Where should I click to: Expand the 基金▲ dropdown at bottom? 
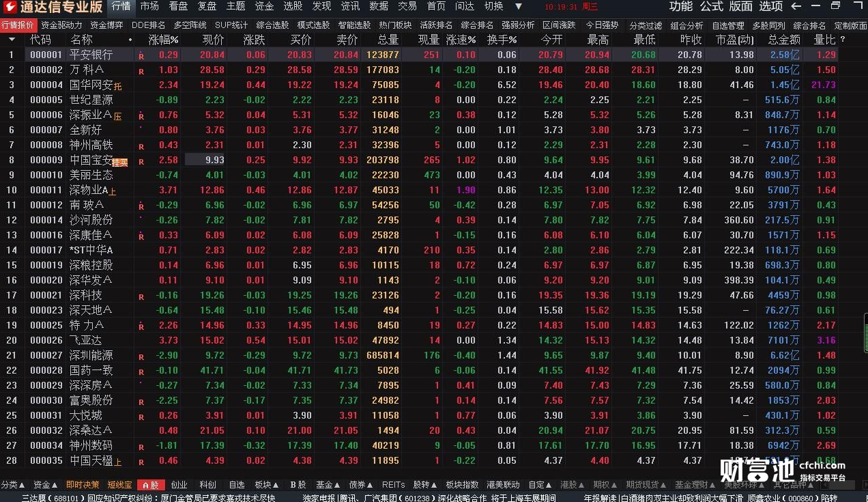pos(328,485)
